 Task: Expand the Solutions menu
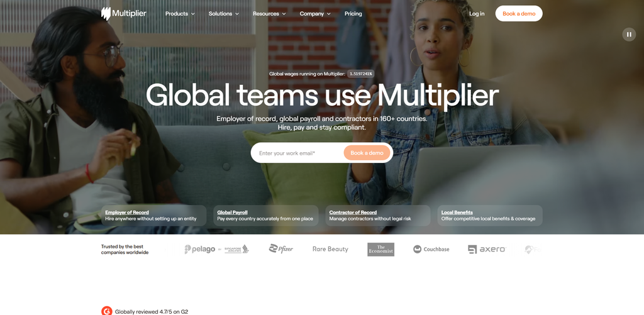click(x=223, y=14)
